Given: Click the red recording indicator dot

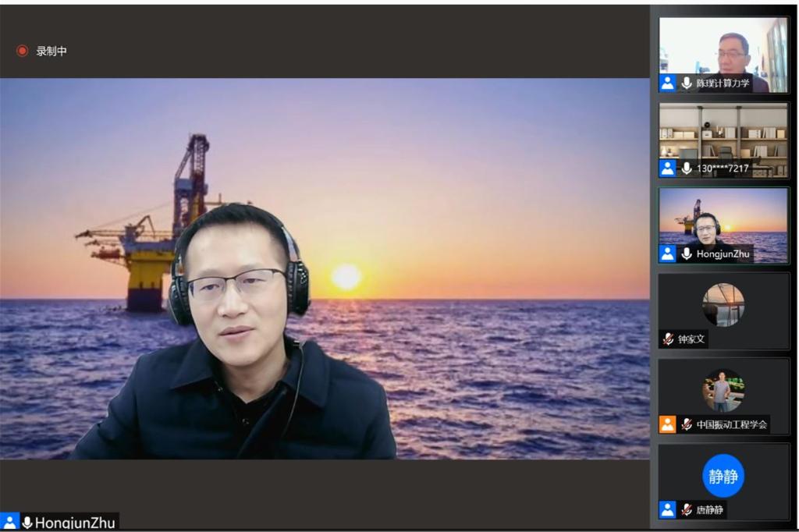Looking at the screenshot, I should coord(22,51).
